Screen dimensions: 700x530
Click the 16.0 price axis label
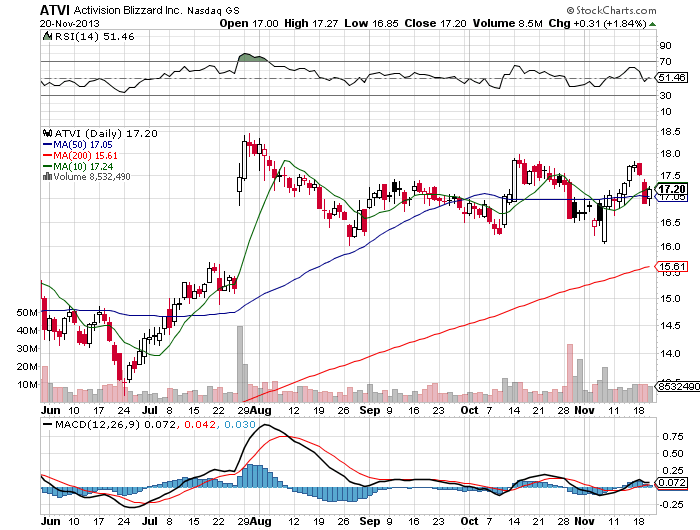(x=670, y=246)
